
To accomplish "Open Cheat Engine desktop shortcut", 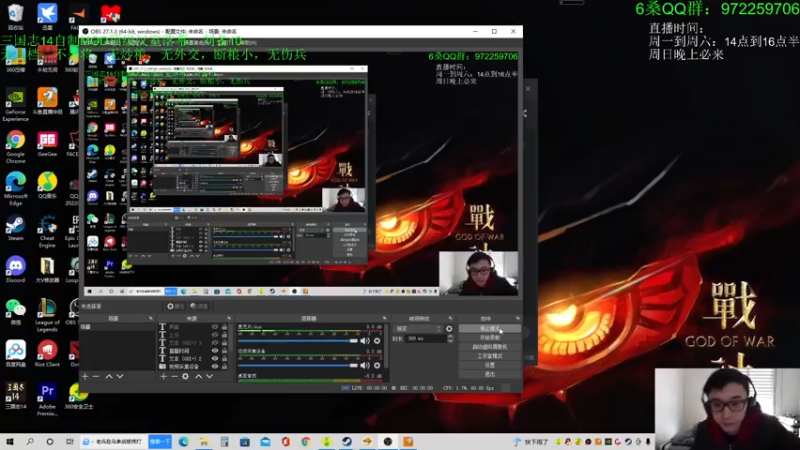I will 47,231.
